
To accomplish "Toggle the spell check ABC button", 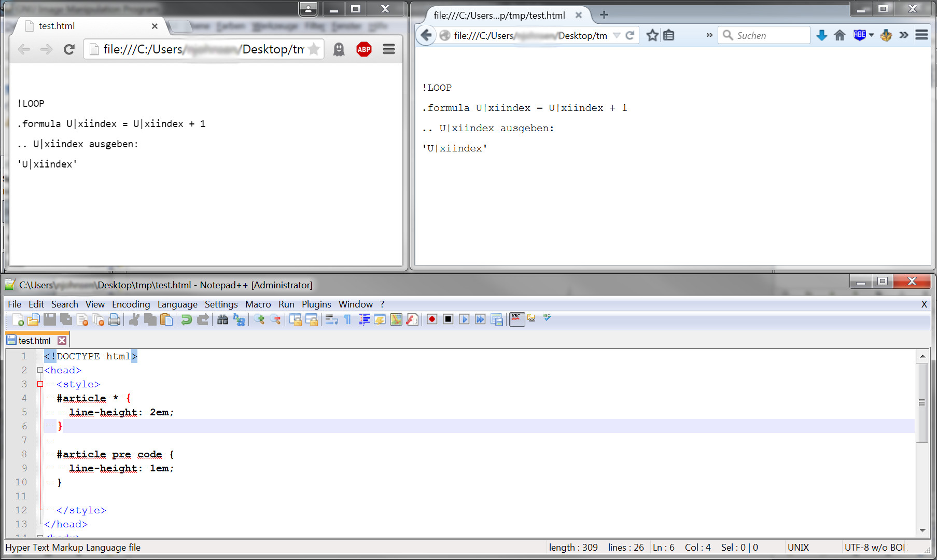I will tap(516, 319).
